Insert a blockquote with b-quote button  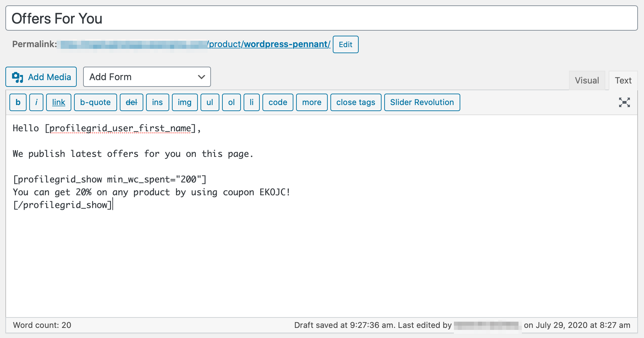click(95, 102)
